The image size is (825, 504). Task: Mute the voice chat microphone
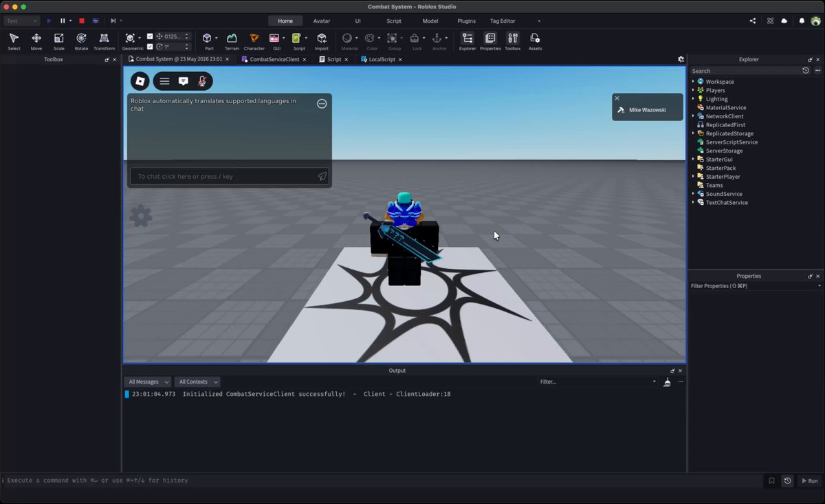(x=202, y=81)
